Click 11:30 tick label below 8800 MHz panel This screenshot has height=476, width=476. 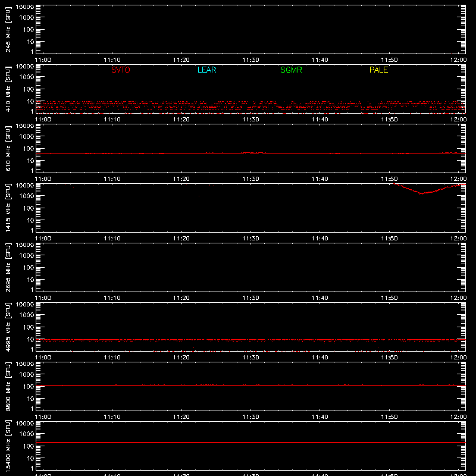[x=250, y=417]
